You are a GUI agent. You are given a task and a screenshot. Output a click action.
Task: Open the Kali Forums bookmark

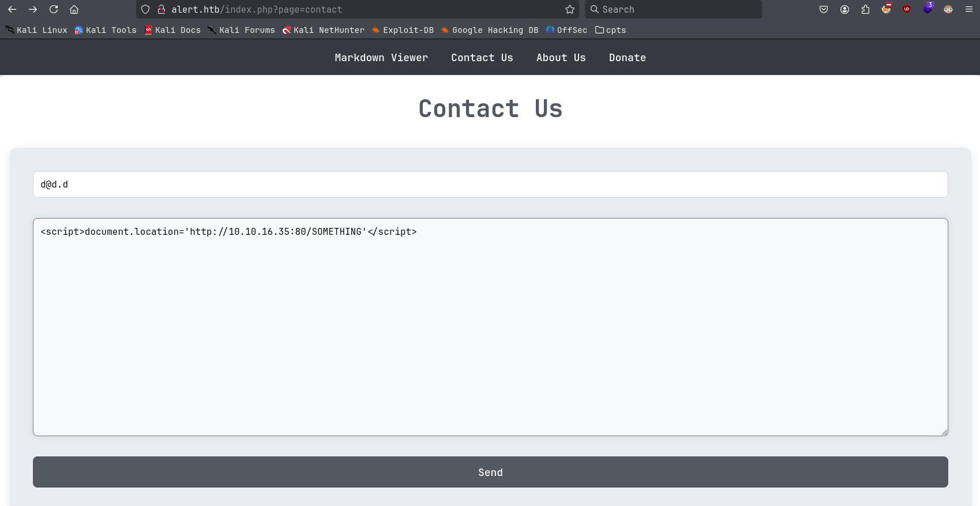(x=242, y=30)
